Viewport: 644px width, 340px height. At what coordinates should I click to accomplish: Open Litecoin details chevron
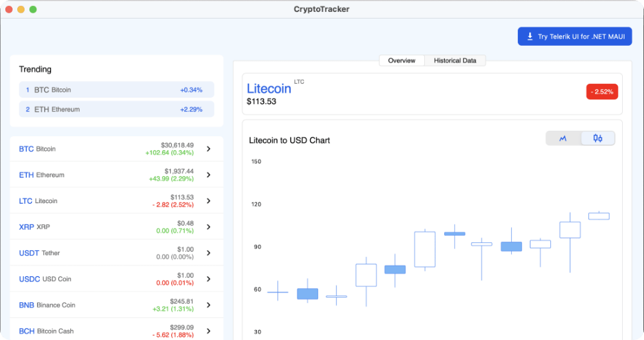[208, 201]
